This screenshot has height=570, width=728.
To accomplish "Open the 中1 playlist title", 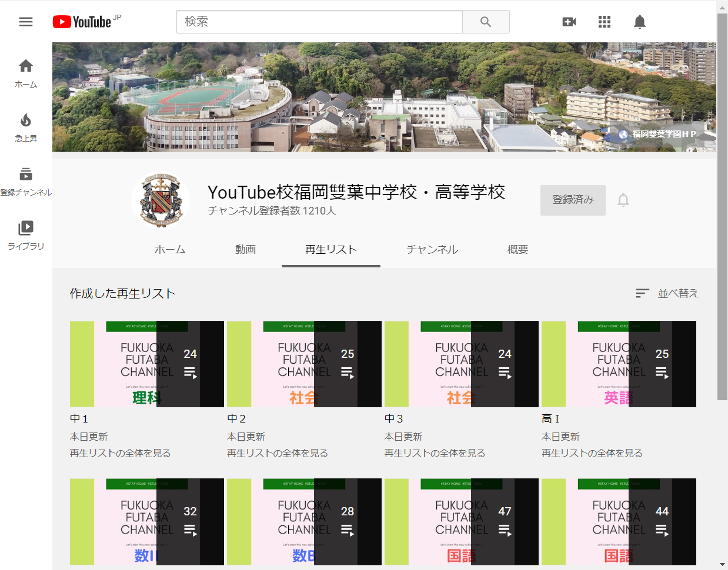I will [x=79, y=419].
